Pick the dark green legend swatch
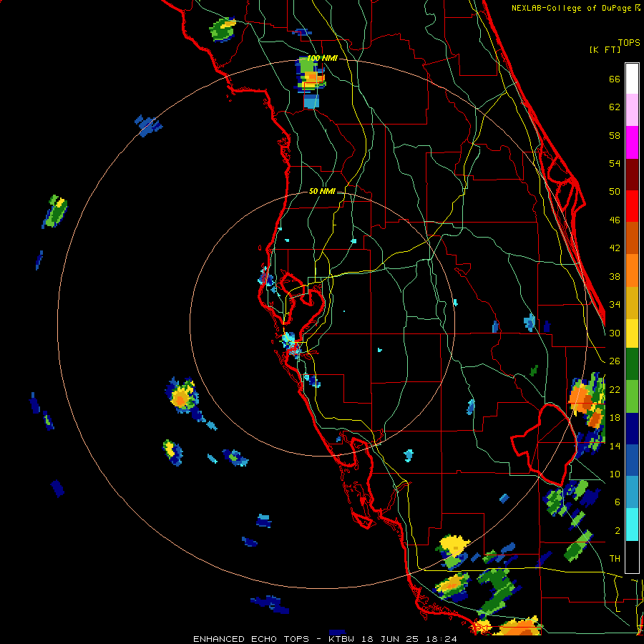 [632, 364]
